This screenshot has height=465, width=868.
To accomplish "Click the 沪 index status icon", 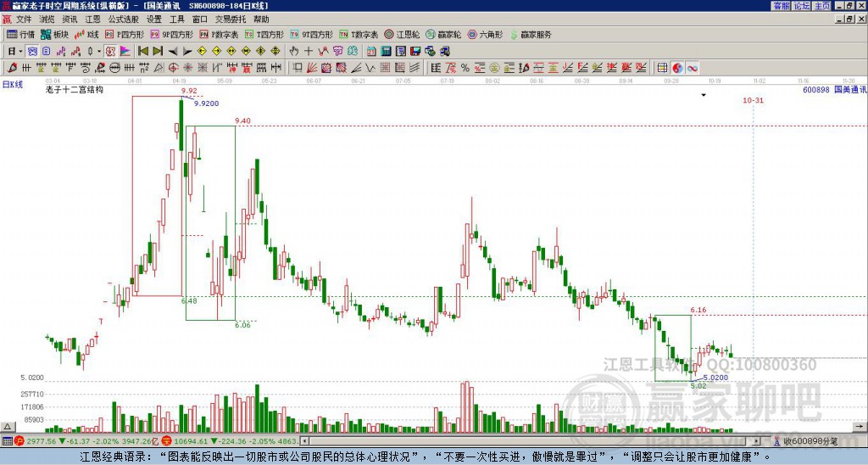I will tap(20, 441).
